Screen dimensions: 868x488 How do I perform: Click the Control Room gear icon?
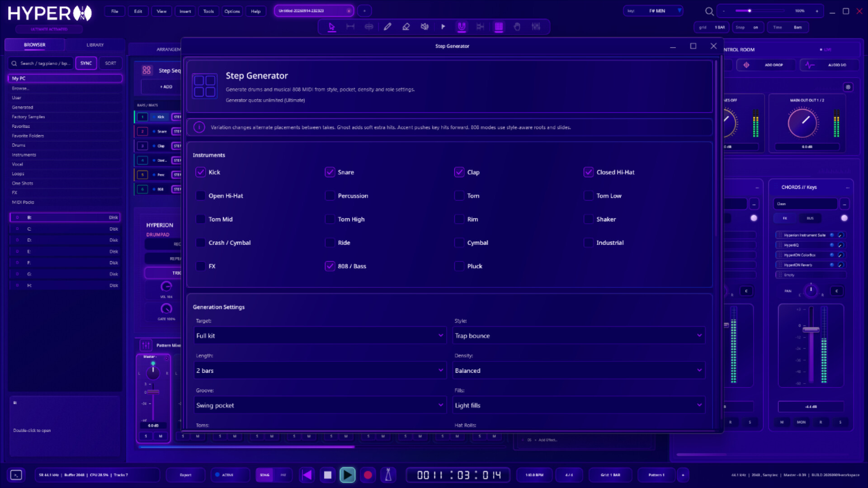pos(848,87)
